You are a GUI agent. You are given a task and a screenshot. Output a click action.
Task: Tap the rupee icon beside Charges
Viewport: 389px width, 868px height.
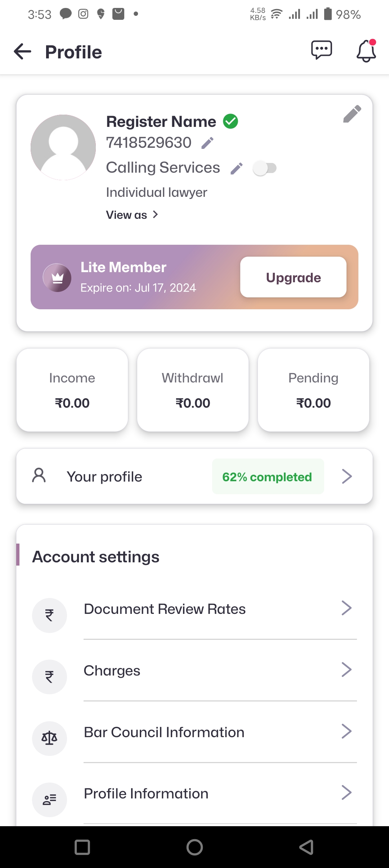click(x=49, y=677)
